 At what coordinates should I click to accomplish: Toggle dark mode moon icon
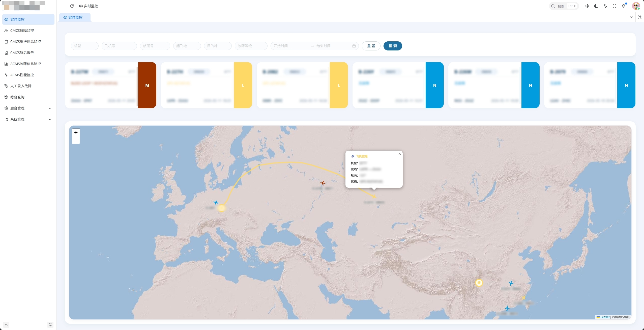point(596,6)
